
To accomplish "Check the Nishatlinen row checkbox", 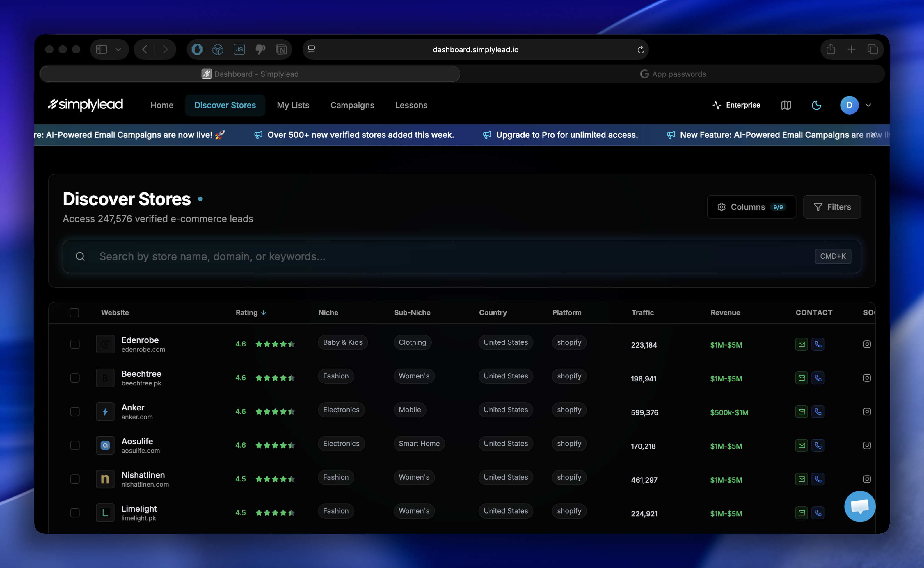I will click(x=75, y=479).
